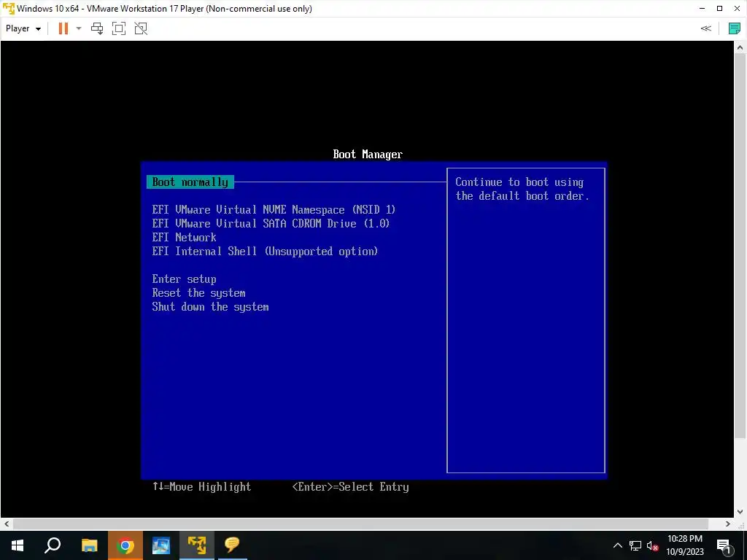Click the Move Highlight hint text

tap(201, 486)
